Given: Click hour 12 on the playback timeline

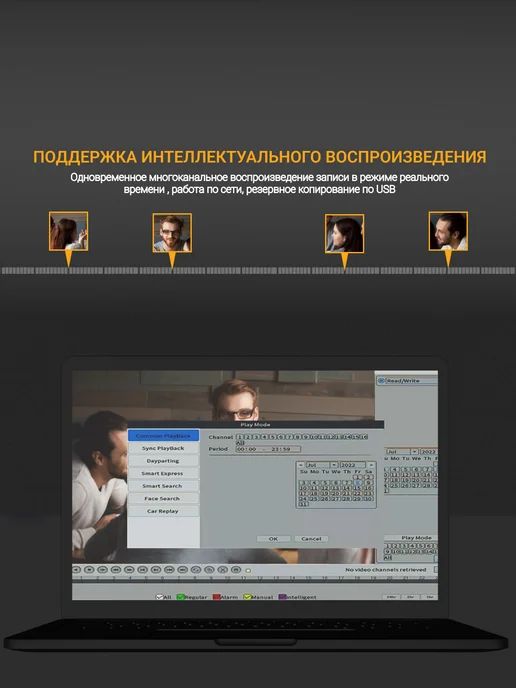Looking at the screenshot, I should tap(260, 579).
